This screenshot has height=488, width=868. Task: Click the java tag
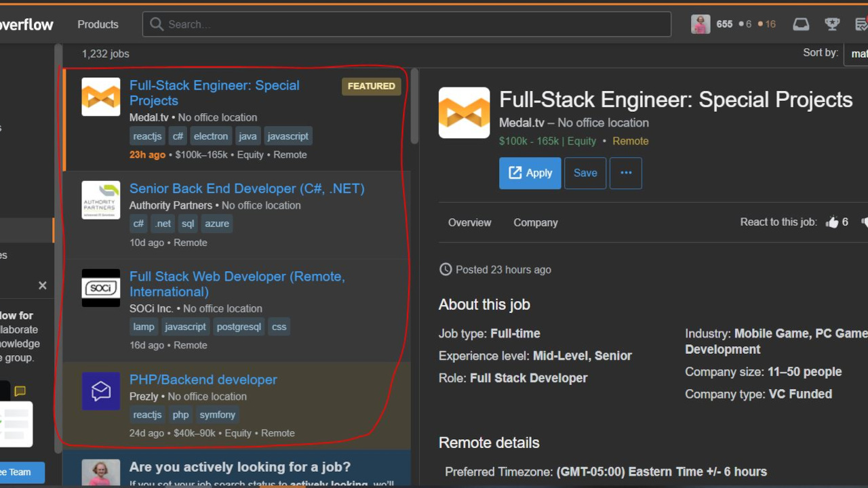click(248, 136)
